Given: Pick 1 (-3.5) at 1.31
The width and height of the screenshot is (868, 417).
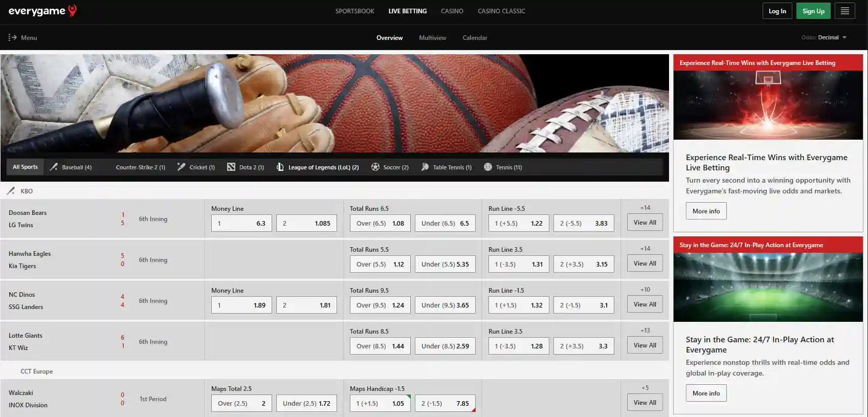Looking at the screenshot, I should (519, 264).
